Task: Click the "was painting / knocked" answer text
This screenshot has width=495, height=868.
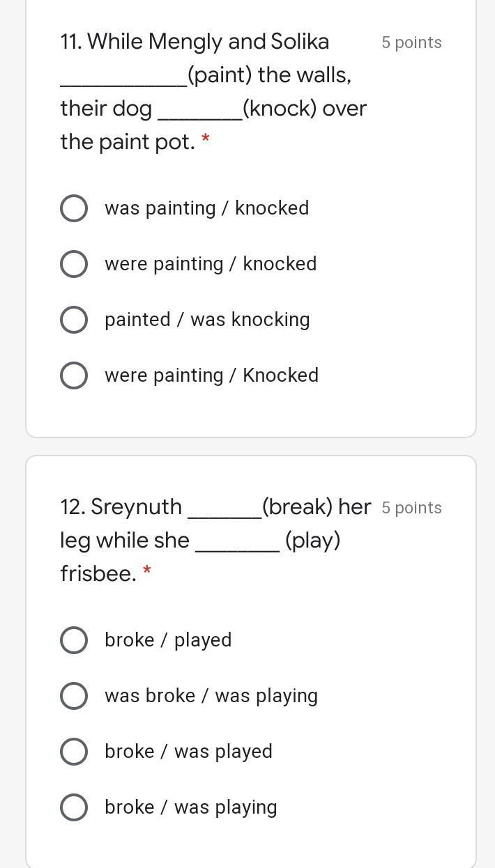Action: point(206,208)
